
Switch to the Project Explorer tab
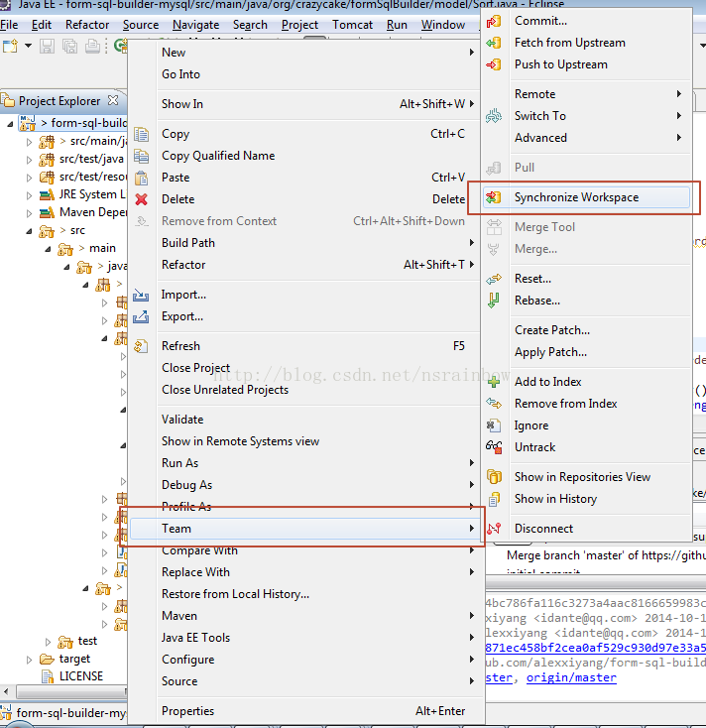click(59, 101)
